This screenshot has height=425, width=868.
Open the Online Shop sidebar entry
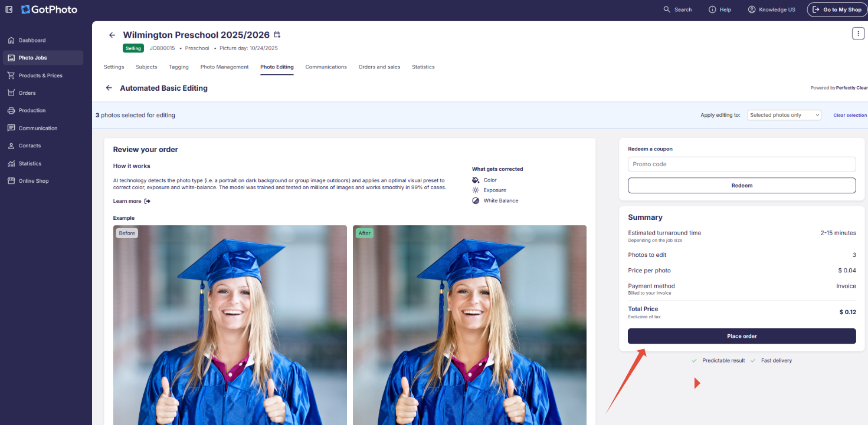click(x=34, y=180)
